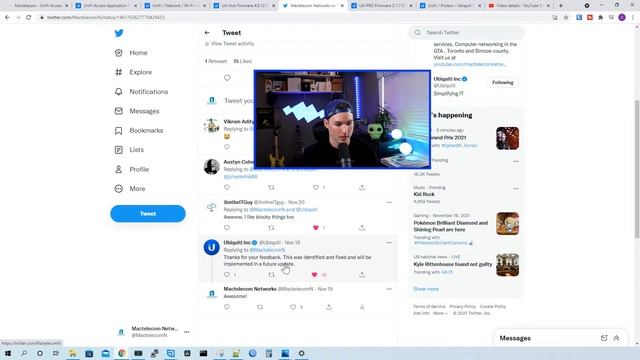Open Notifications in sidebar

click(141, 92)
